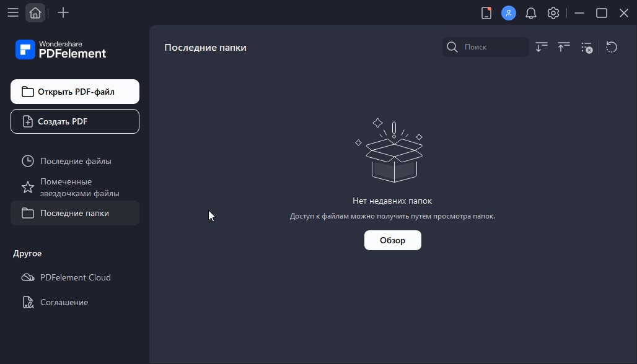This screenshot has height=364, width=637.
Task: Open the user account avatar
Action: 509,13
